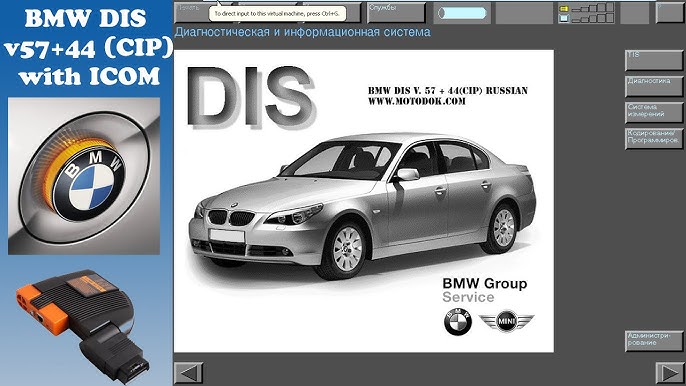Click the BMW roundel logo under Service
Image resolution: width=686 pixels, height=386 pixels.
[x=458, y=322]
